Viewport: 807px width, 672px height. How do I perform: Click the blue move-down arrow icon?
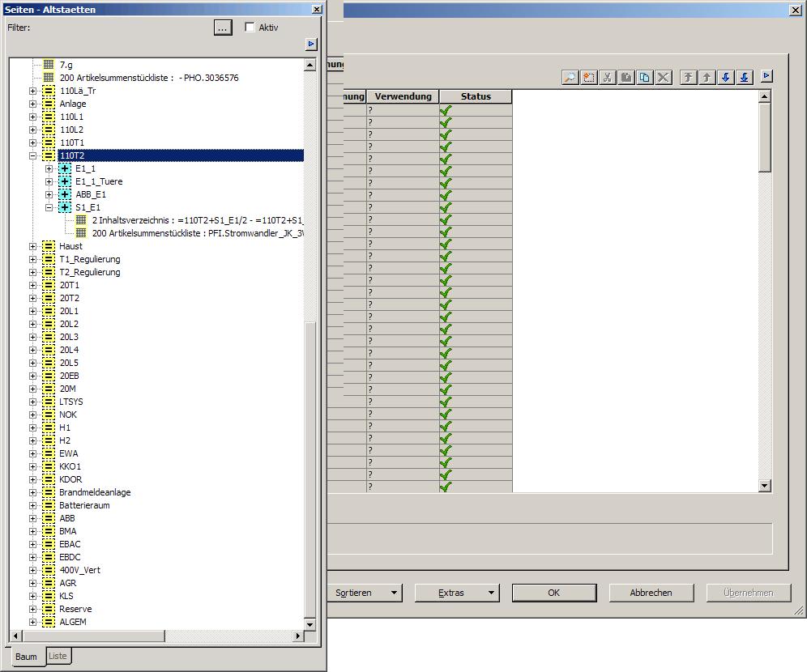click(726, 77)
